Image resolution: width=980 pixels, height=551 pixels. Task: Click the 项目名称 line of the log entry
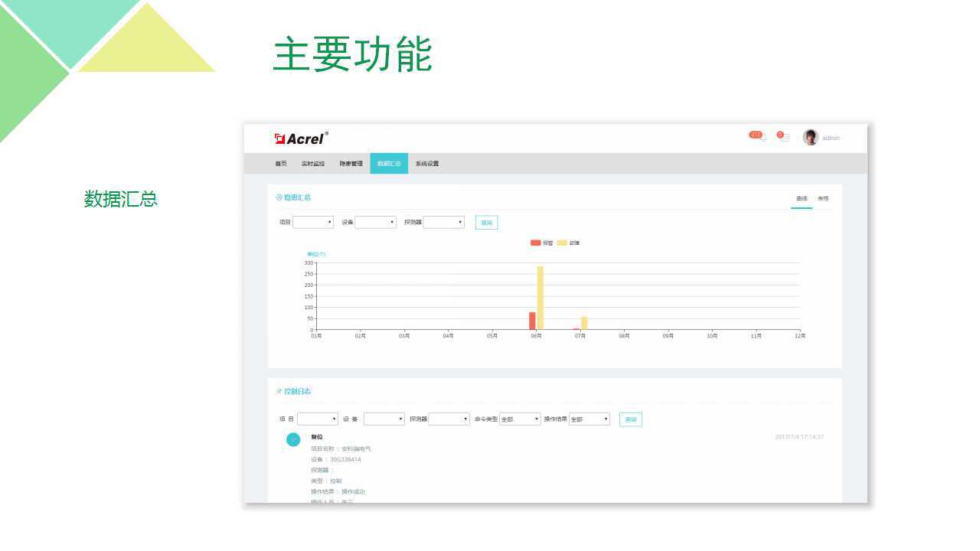tap(341, 448)
